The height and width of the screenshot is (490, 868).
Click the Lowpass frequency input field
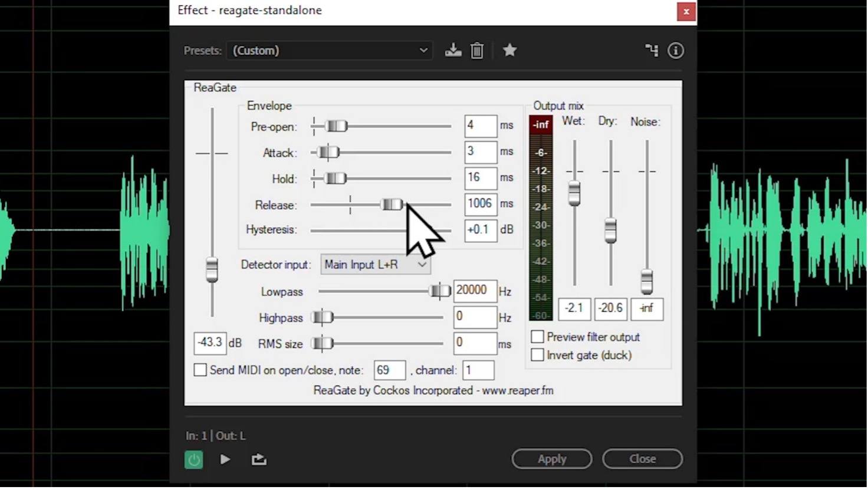pos(475,291)
